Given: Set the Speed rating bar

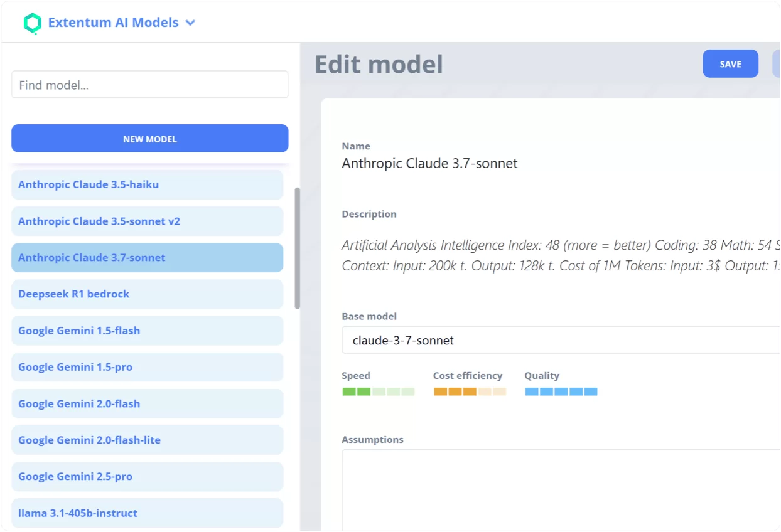Looking at the screenshot, I should [378, 391].
